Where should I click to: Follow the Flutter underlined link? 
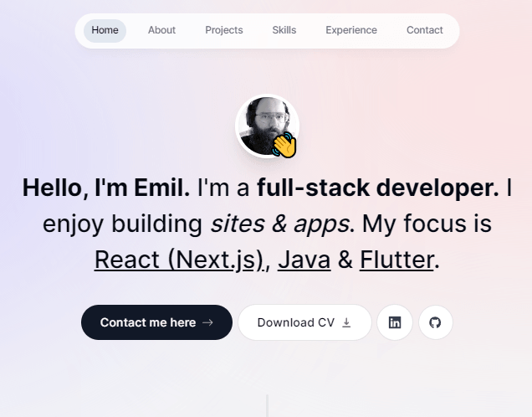[396, 260]
